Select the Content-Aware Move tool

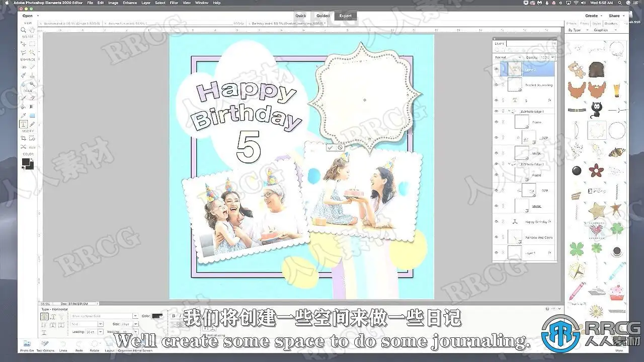point(23,146)
